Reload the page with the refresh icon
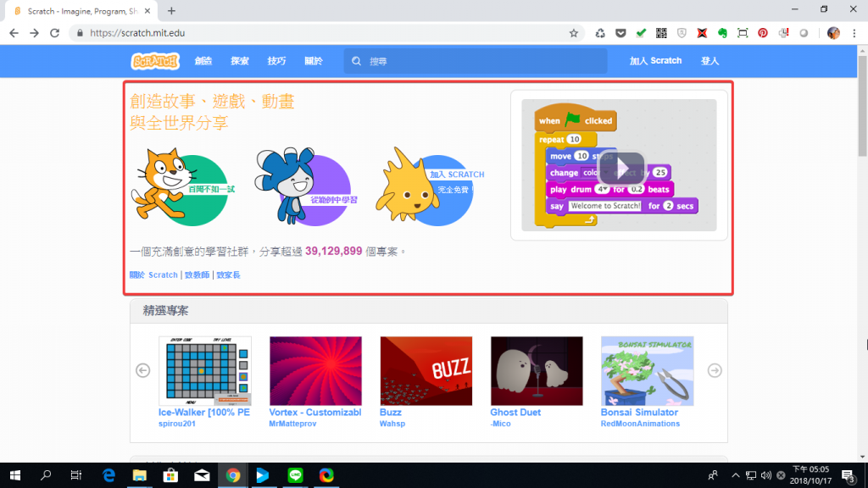This screenshot has height=488, width=868. [54, 33]
